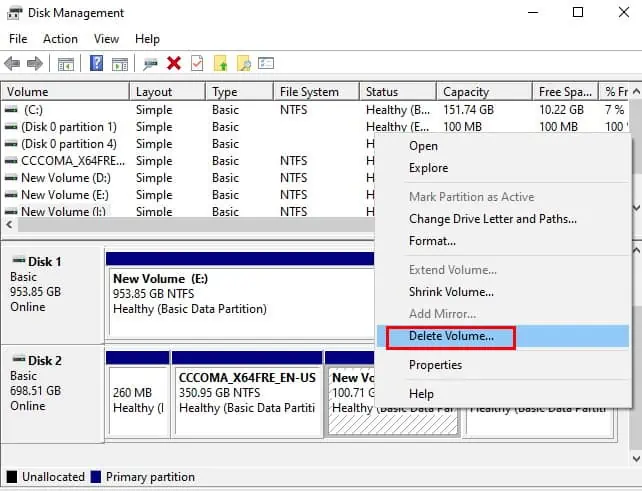Viewport: 642px width, 491px height.
Task: Click the show/hide console tree icon
Action: coord(66,64)
